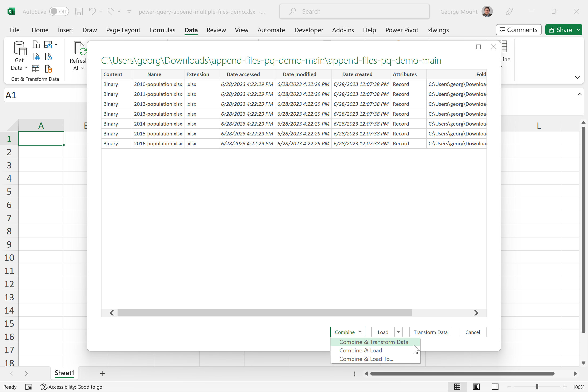This screenshot has width=588, height=392.
Task: Click the From Picture icon
Action: [x=48, y=45]
